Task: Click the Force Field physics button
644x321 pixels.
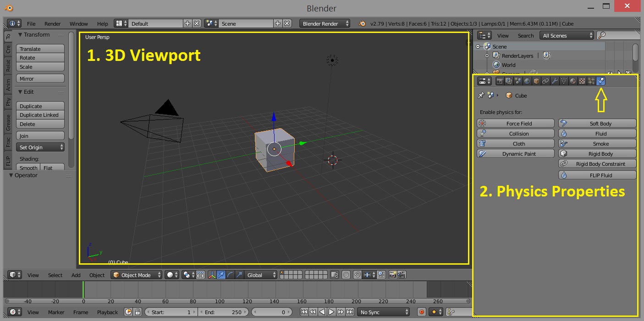Action: click(x=516, y=123)
